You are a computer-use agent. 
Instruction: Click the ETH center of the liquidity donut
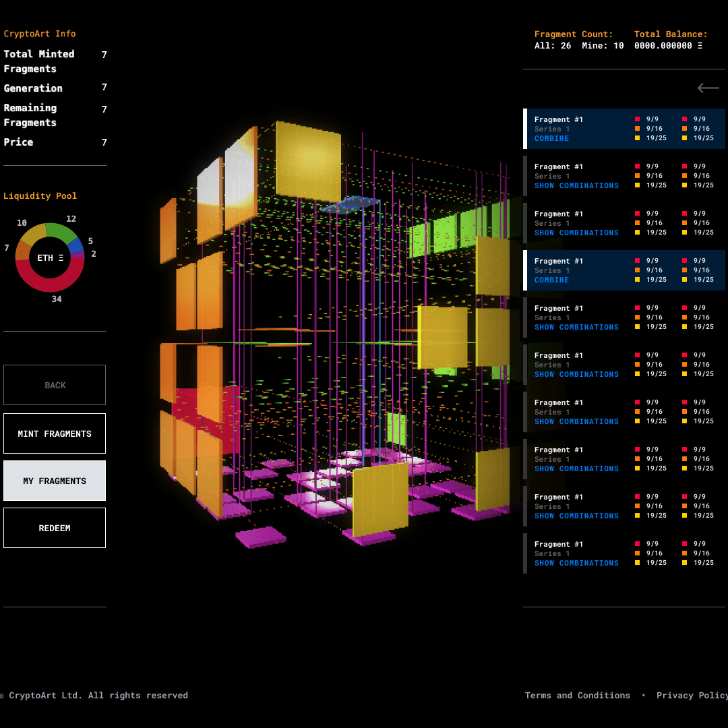click(50, 258)
